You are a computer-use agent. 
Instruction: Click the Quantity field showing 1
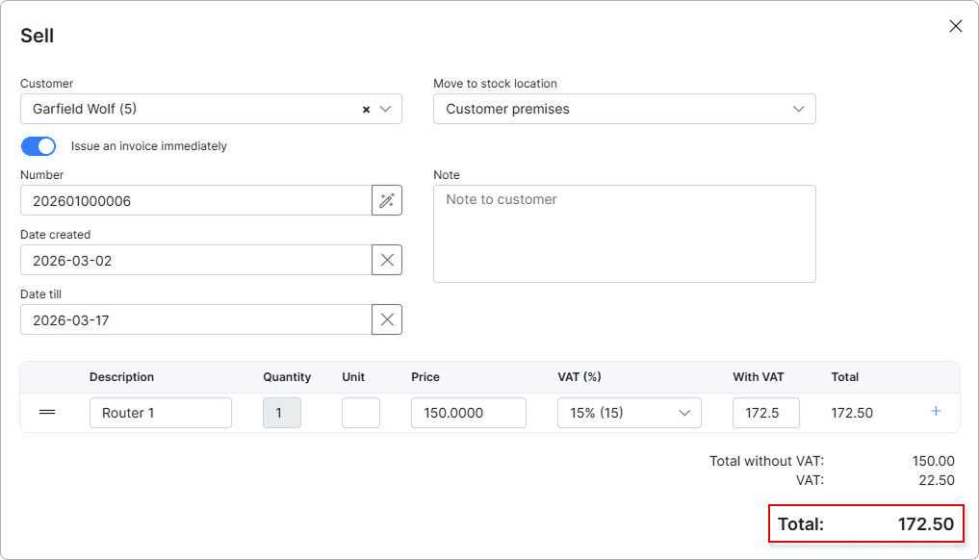point(282,413)
